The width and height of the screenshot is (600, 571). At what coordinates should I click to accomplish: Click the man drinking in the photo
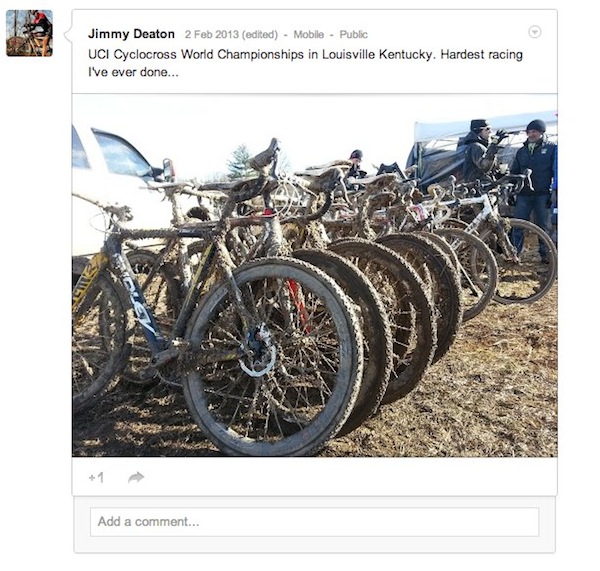click(x=481, y=151)
